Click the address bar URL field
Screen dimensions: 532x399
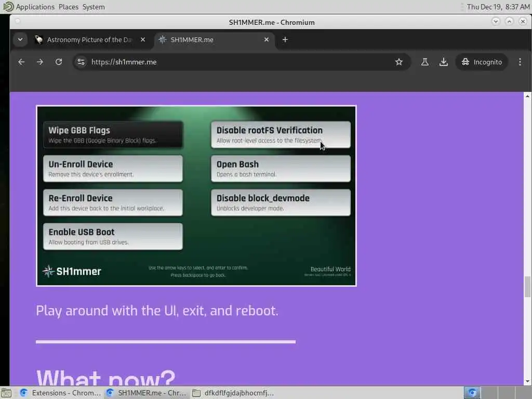point(241,62)
